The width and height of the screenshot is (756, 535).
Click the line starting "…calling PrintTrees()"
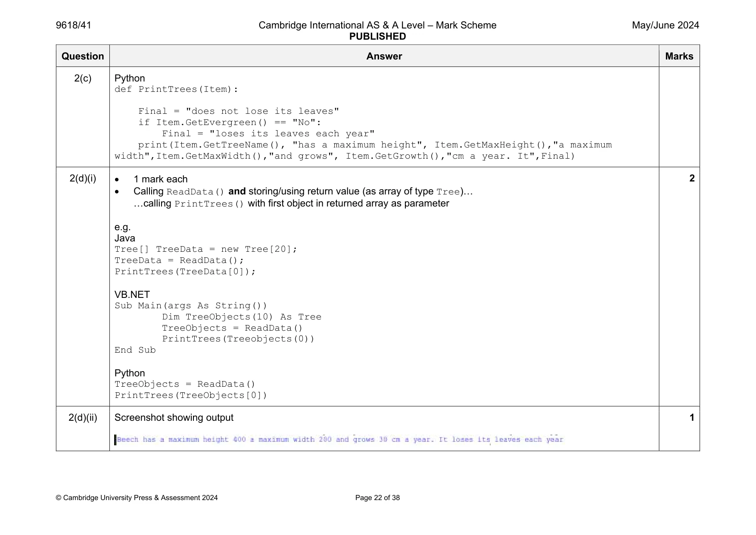pyautogui.click(x=291, y=203)
